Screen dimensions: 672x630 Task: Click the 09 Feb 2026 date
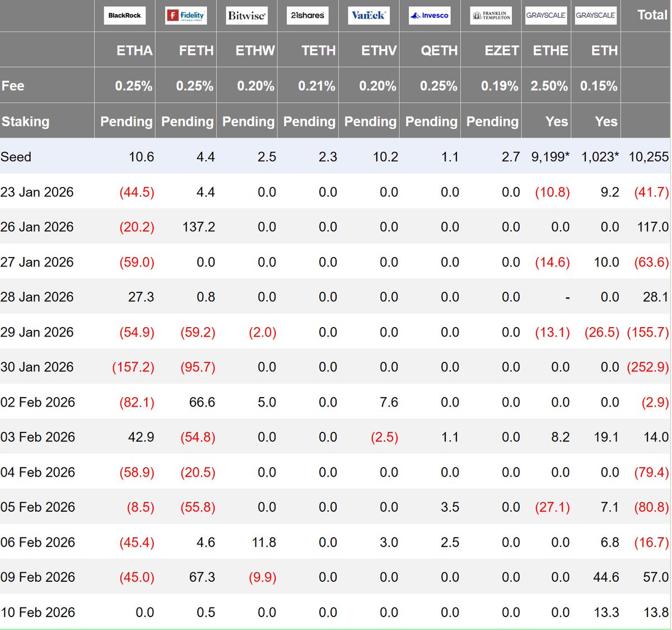coord(38,577)
